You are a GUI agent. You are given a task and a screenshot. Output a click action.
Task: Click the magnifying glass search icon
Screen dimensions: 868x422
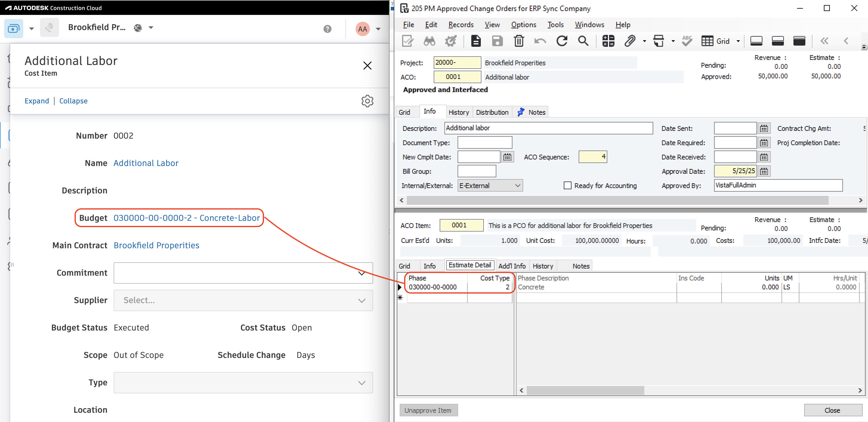(583, 41)
